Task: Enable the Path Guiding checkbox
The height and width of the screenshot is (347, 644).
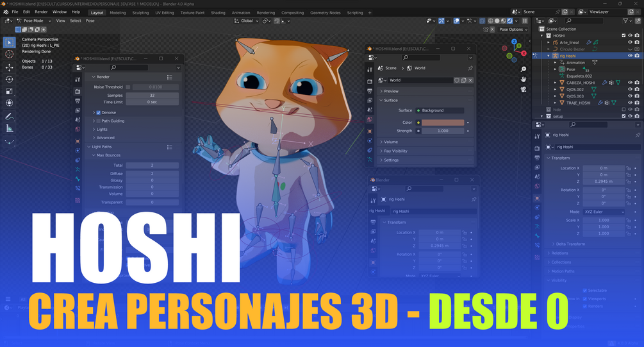Action: pos(98,121)
